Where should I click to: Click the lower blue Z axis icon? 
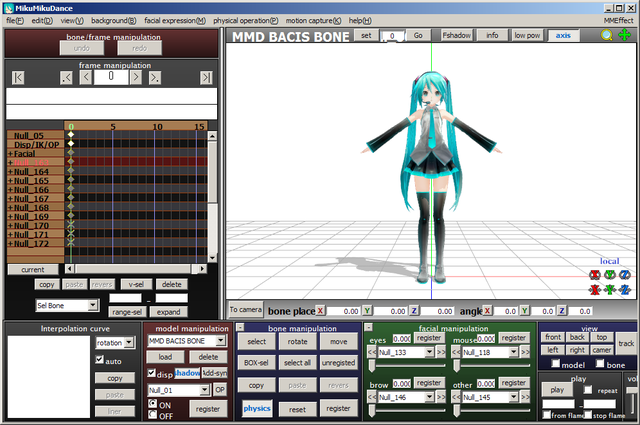pos(624,290)
